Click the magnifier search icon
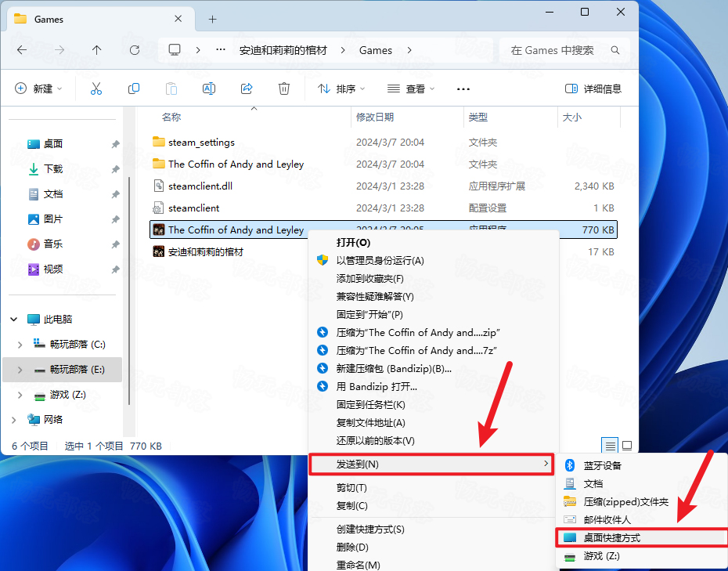 click(x=615, y=50)
